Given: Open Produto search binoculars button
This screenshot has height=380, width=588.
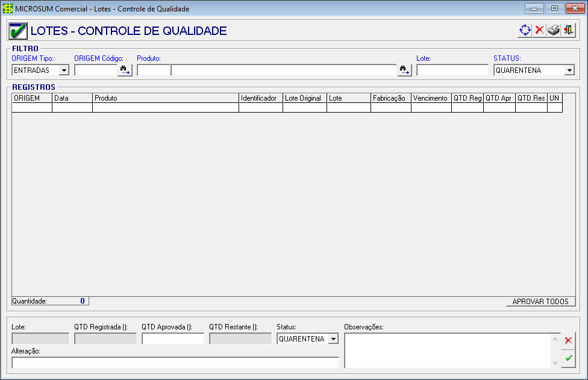Looking at the screenshot, I should tap(404, 70).
